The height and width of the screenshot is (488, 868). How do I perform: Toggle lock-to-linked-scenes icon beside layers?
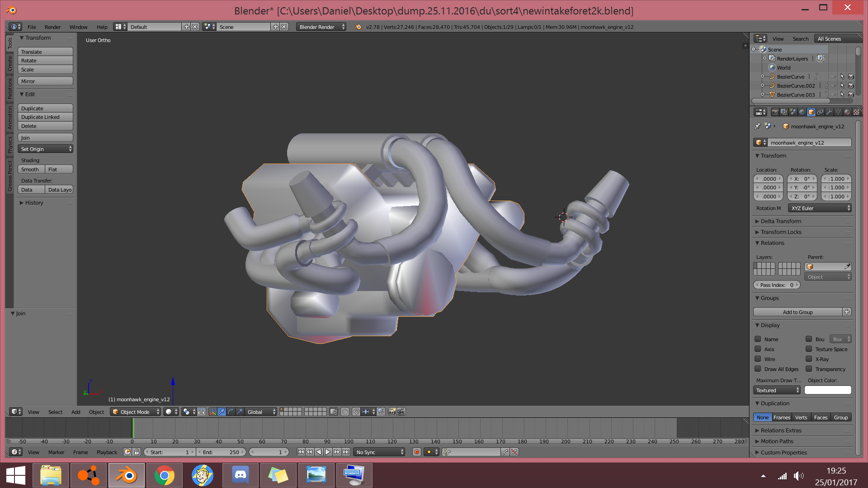[x=334, y=412]
